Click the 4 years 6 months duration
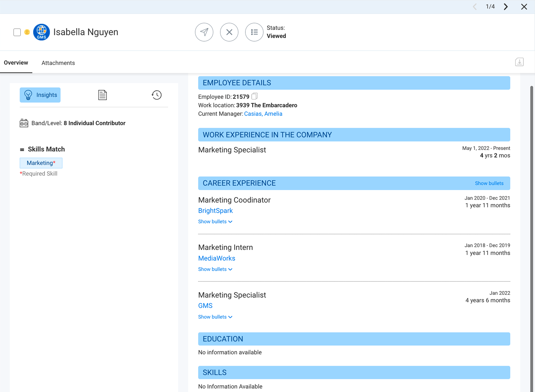This screenshot has width=535, height=392. [x=488, y=300]
